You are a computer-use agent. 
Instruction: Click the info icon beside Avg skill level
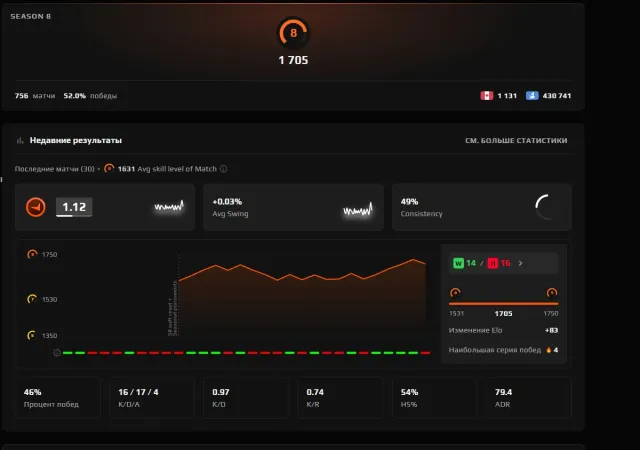click(x=223, y=169)
